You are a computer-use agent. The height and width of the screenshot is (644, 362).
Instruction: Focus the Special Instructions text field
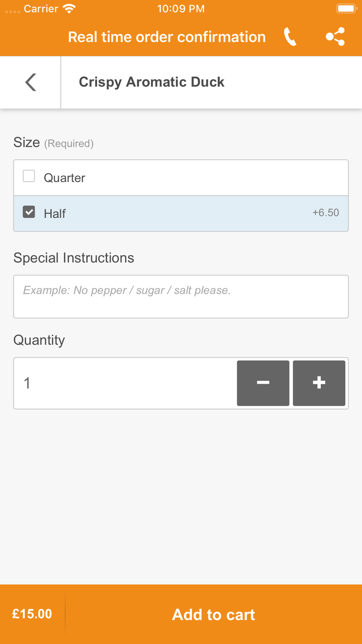pyautogui.click(x=181, y=297)
